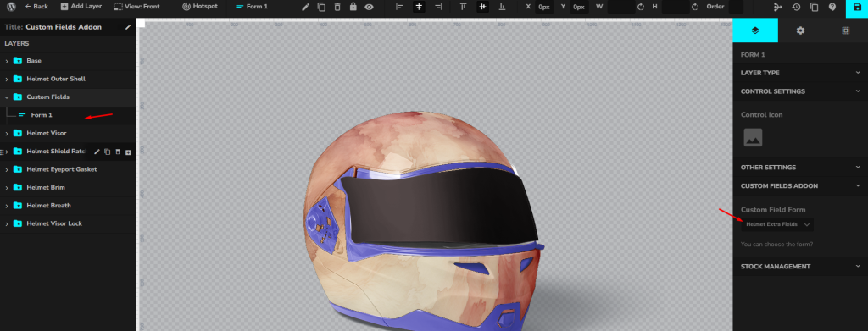The image size is (868, 331).
Task: Edit the Helmet Shield row with pencil icon
Action: (x=97, y=152)
